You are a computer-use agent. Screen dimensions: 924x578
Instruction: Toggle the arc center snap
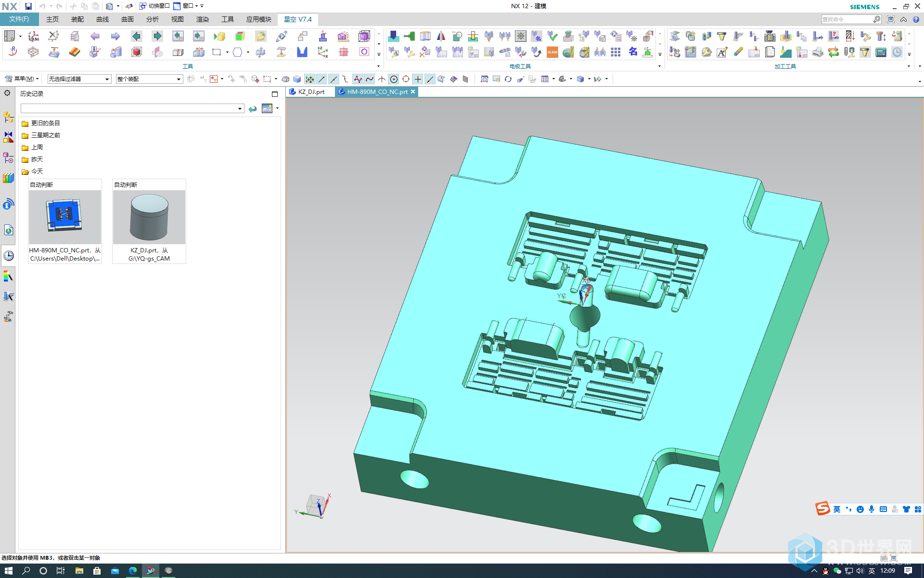(x=394, y=79)
